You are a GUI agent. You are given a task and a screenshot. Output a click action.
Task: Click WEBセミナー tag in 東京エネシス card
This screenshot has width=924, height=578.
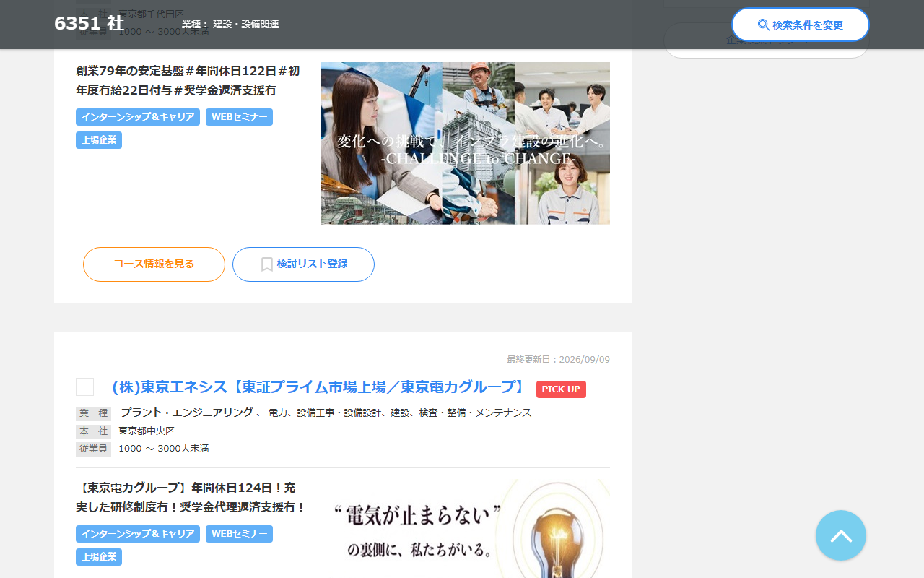239,534
